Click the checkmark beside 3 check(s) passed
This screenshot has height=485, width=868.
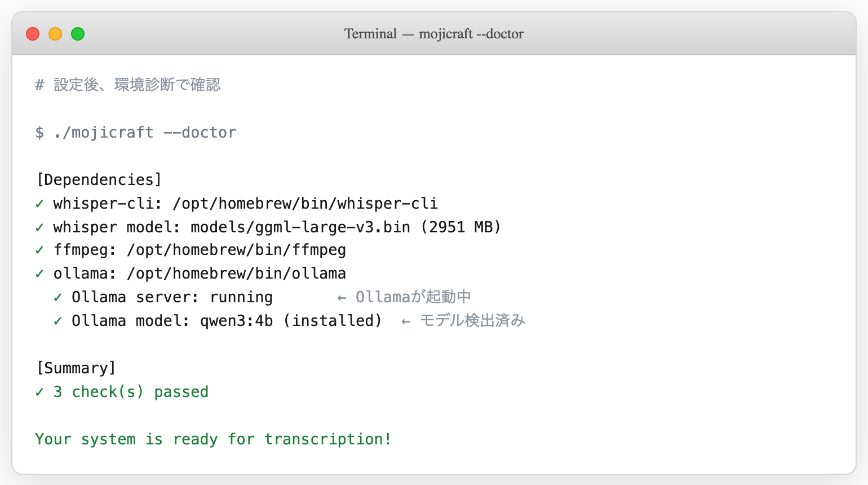coord(39,392)
